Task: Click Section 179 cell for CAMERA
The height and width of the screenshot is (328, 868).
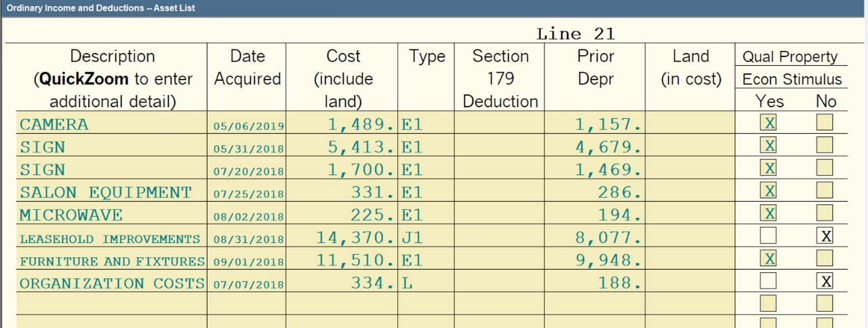Action: tap(499, 124)
